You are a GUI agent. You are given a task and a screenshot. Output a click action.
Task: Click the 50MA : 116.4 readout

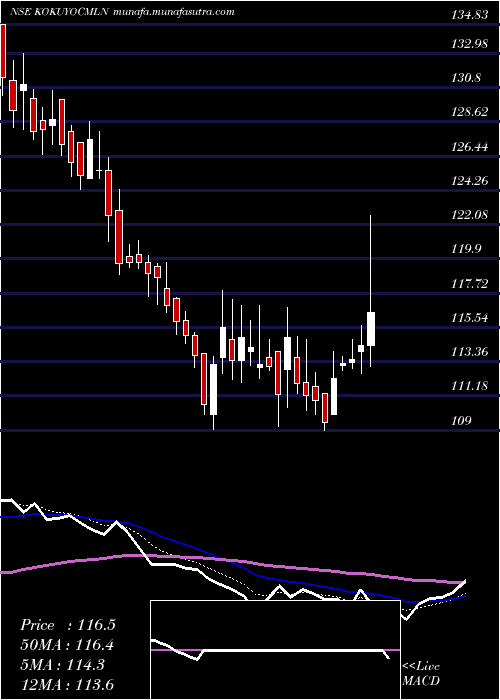click(67, 645)
